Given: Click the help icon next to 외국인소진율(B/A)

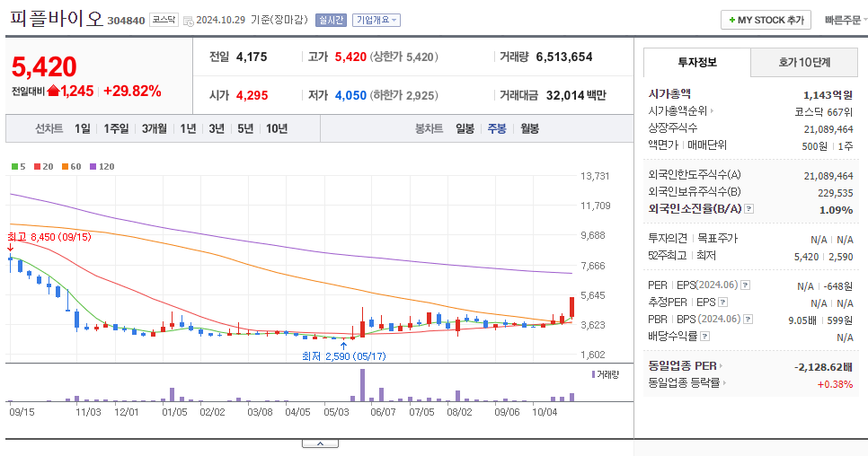Looking at the screenshot, I should [749, 209].
